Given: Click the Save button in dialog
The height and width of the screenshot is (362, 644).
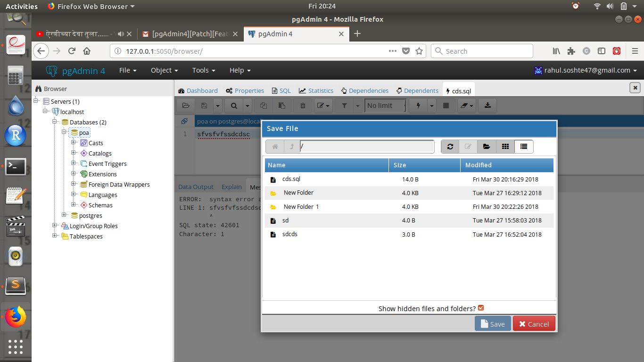Looking at the screenshot, I should coord(493,324).
